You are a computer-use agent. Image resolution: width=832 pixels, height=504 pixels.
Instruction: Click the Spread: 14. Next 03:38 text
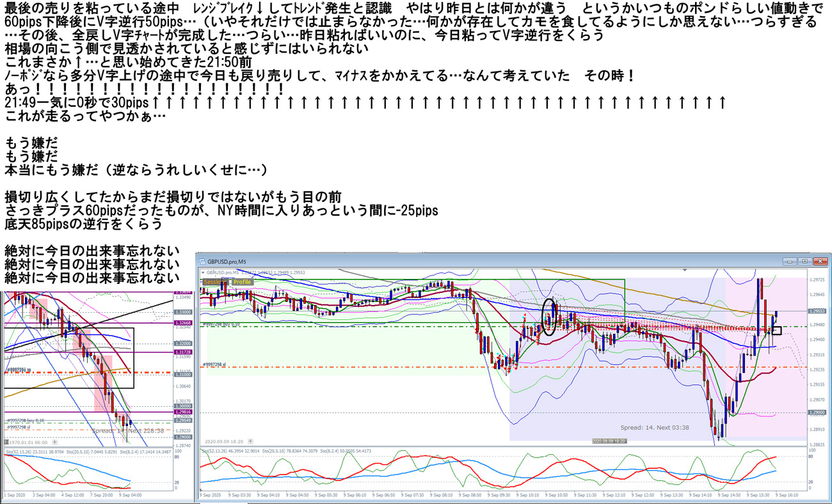point(654,427)
